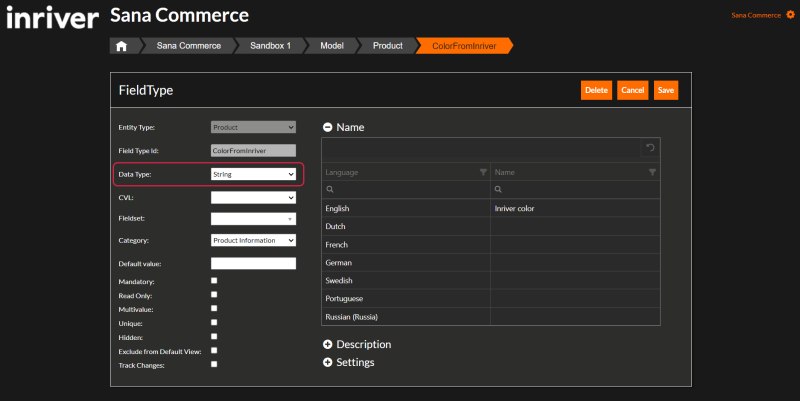Click the Field Type Id input
Screen dimensions: 800x401
pos(253,151)
